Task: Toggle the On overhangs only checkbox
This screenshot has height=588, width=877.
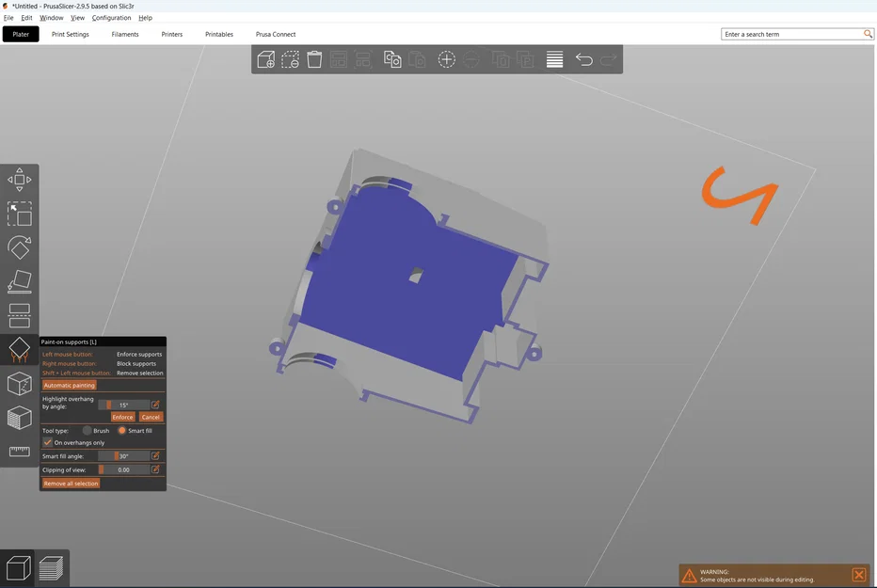Action: click(x=48, y=442)
